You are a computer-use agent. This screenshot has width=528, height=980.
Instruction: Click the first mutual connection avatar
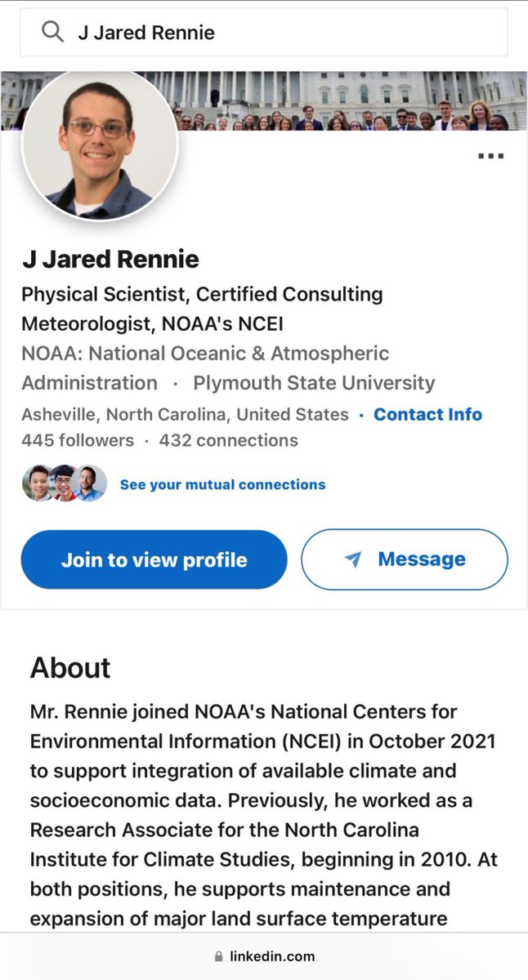[x=37, y=483]
